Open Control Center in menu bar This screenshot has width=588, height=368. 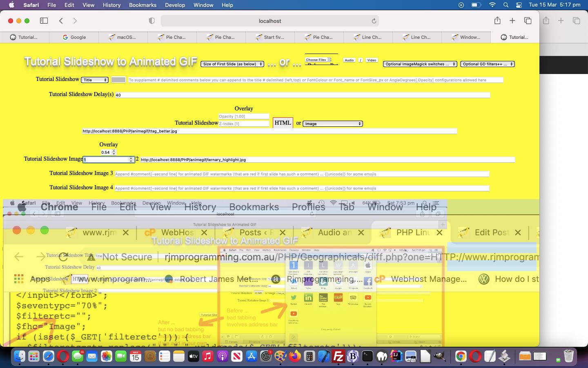[x=519, y=5]
